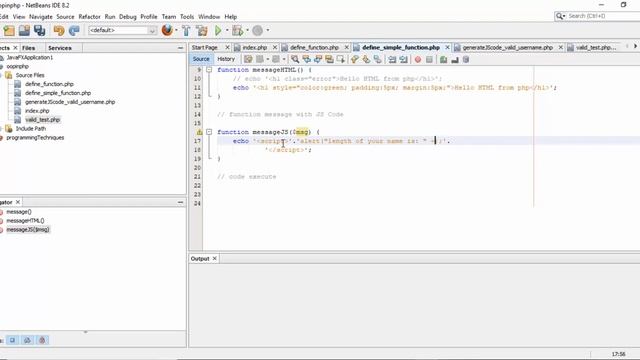Close the define_simple_function.php tab
640x360 pixels.
tap(447, 48)
